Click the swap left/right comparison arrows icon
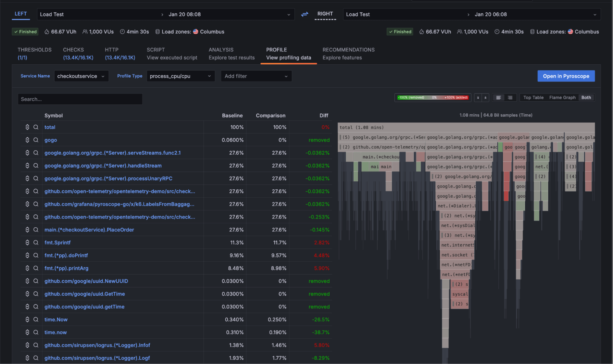This screenshot has height=364, width=613. pyautogui.click(x=304, y=14)
